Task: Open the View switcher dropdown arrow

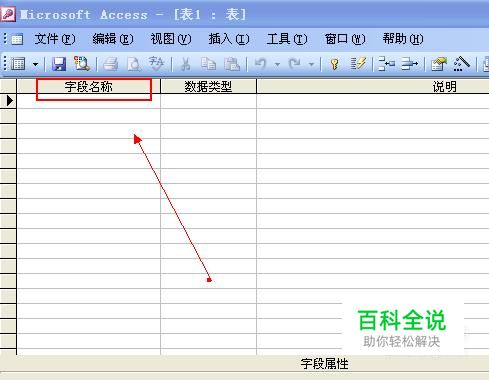Action: (35, 64)
